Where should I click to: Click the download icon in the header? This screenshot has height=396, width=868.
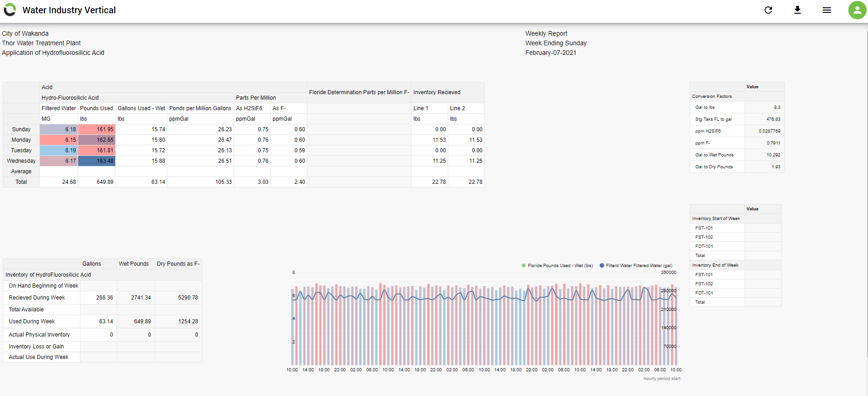[x=798, y=10]
